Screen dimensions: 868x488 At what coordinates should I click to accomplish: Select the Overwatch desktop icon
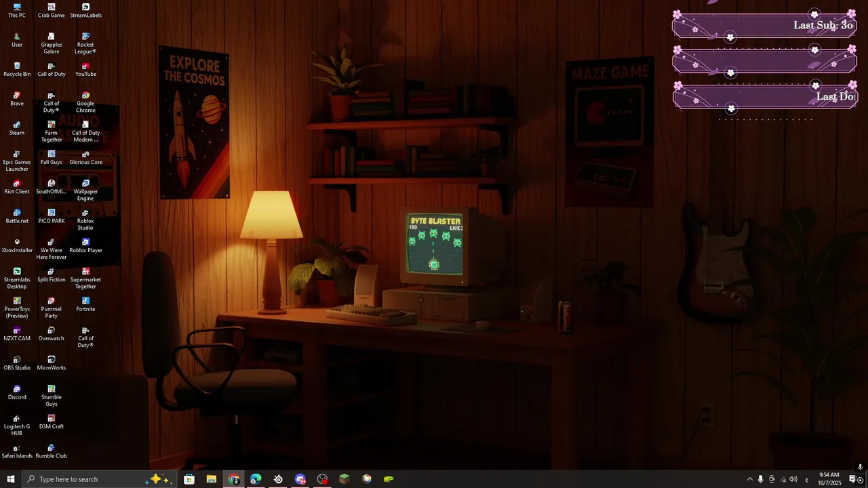(52, 333)
